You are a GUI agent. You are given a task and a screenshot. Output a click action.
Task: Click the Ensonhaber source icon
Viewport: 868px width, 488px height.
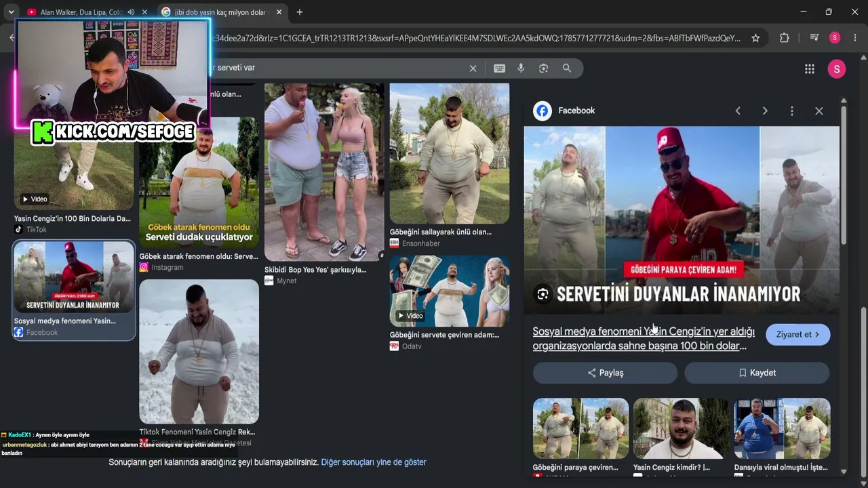pyautogui.click(x=394, y=243)
